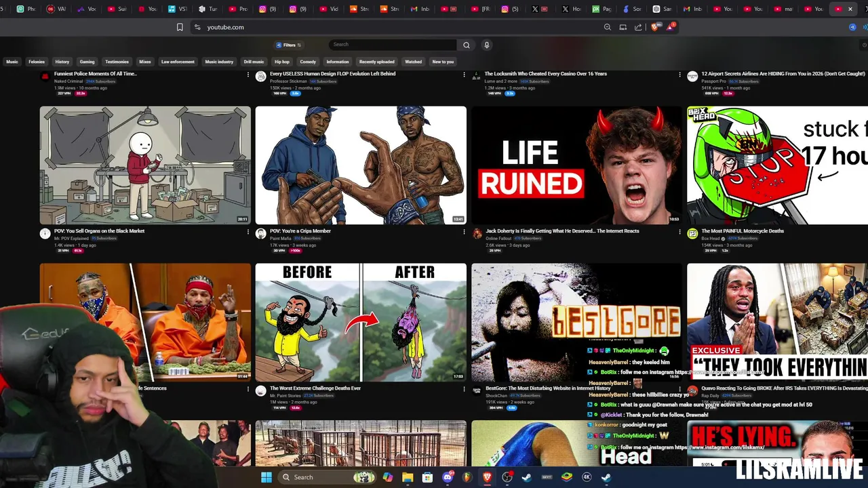Image resolution: width=868 pixels, height=488 pixels.
Task: Open options menu for Organs on Black Market video
Action: [x=248, y=232]
